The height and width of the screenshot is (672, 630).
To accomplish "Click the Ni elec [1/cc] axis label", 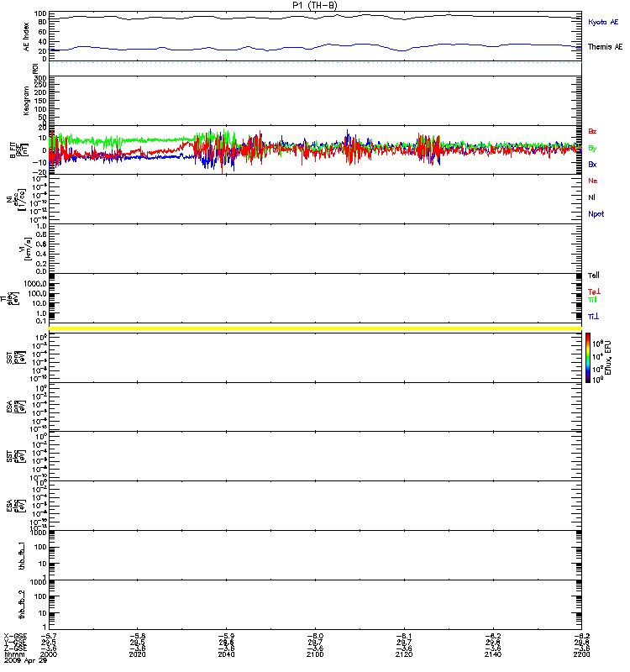I will [16, 200].
